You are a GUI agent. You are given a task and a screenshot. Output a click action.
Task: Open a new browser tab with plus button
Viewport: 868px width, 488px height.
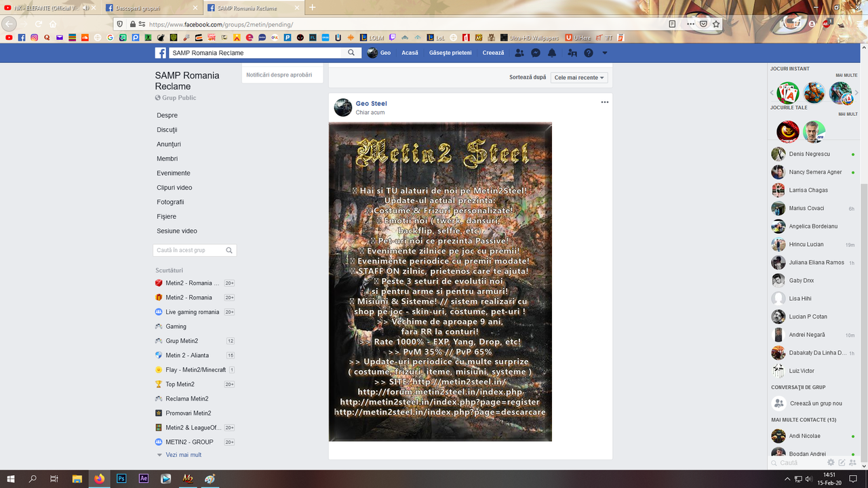pyautogui.click(x=312, y=7)
